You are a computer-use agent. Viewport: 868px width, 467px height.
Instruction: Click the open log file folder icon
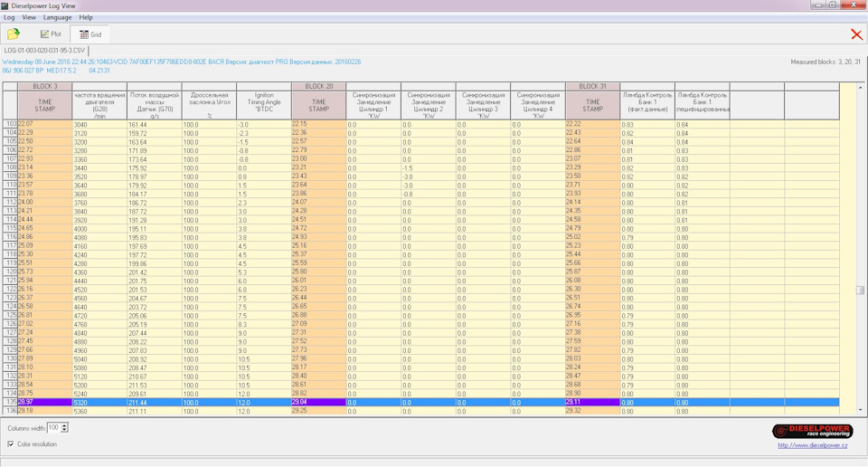tap(14, 33)
